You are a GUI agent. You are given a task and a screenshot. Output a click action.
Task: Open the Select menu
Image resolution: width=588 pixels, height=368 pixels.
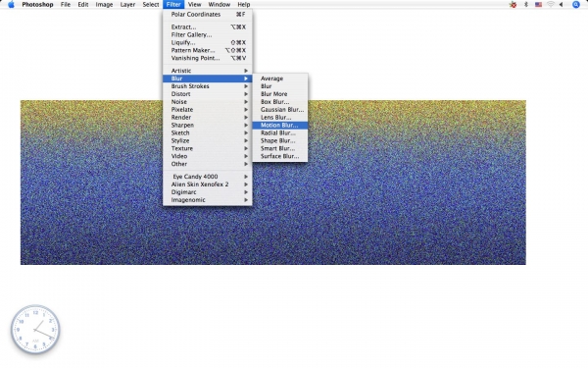151,5
